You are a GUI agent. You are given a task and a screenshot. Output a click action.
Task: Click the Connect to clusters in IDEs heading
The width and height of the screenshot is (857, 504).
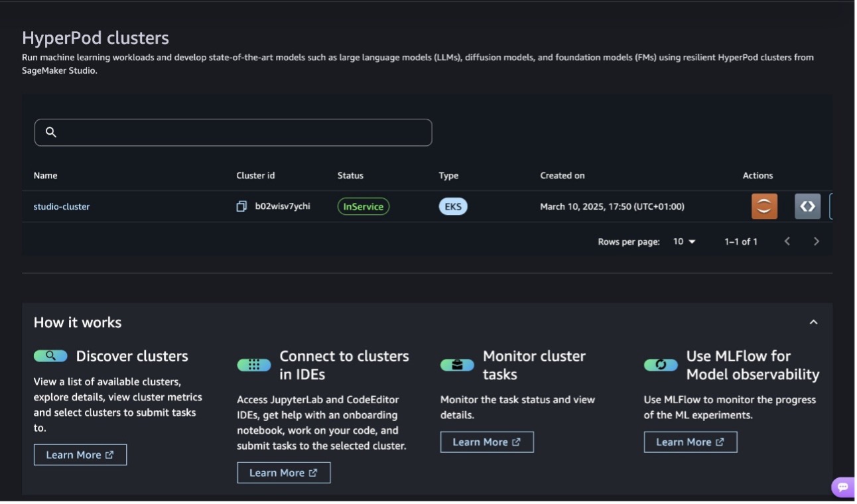(x=344, y=365)
